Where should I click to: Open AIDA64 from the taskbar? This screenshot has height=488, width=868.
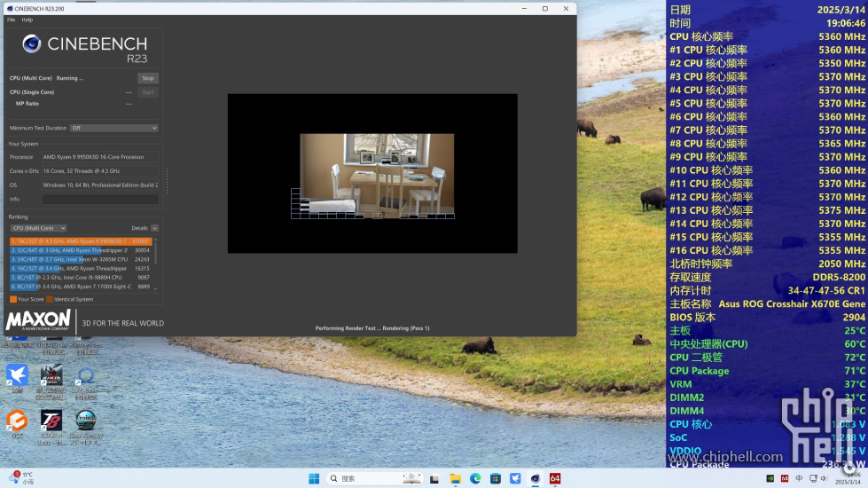pos(555,478)
